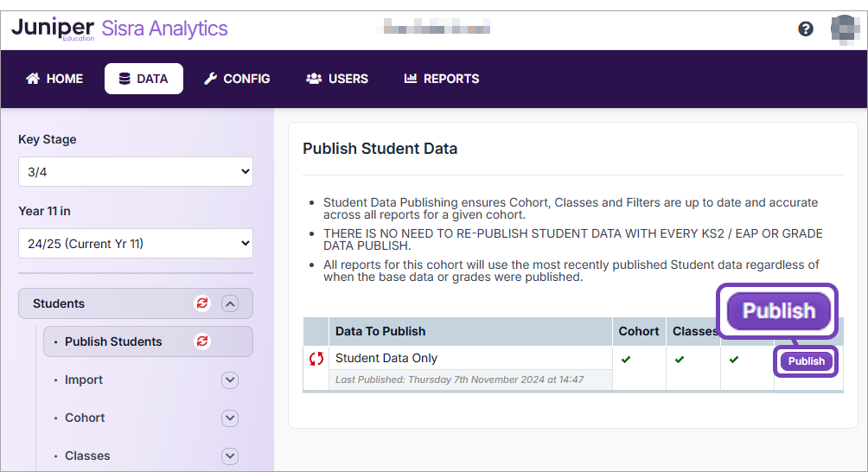This screenshot has width=868, height=472.
Task: Switch to the REPORTS tab
Action: [x=441, y=79]
